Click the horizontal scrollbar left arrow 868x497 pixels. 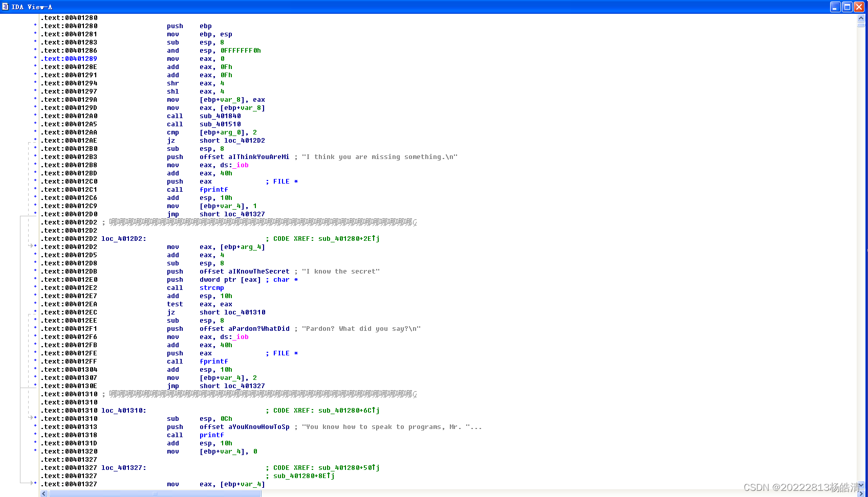[x=44, y=493]
